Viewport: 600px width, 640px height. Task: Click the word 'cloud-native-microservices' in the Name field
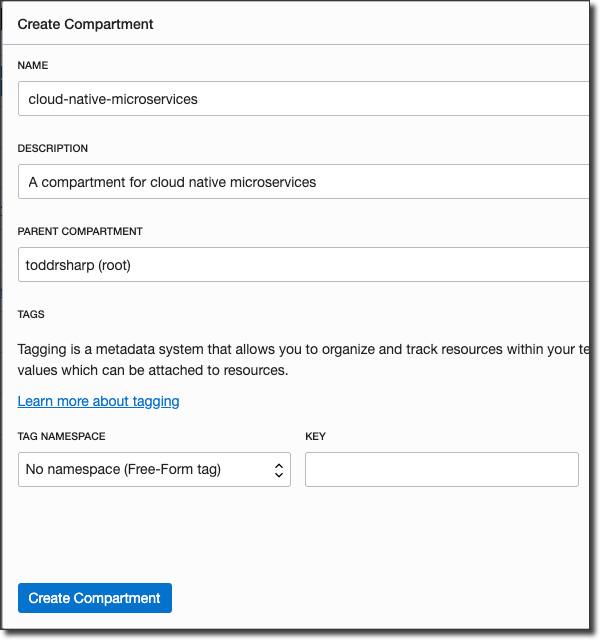coord(113,99)
